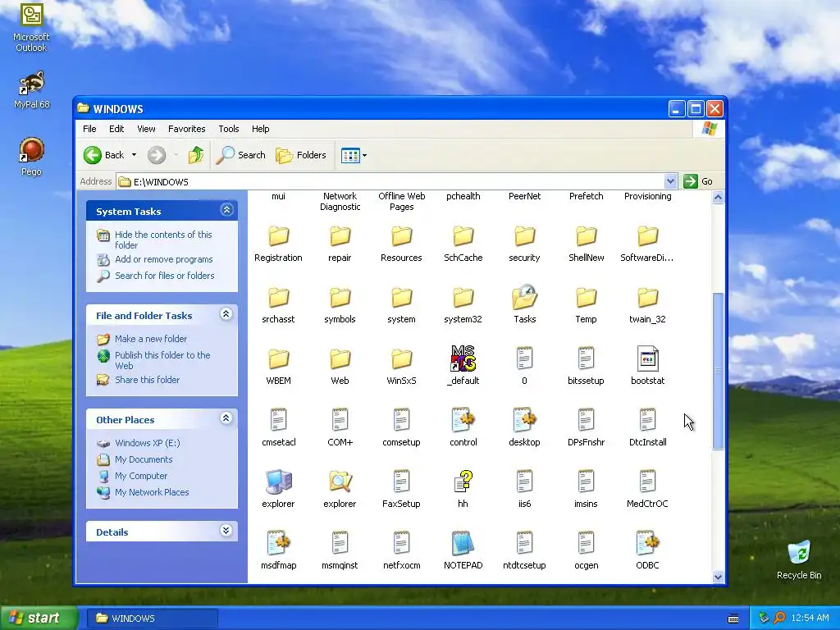Click Add or remove programs link
The image size is (840, 630).
(x=163, y=259)
